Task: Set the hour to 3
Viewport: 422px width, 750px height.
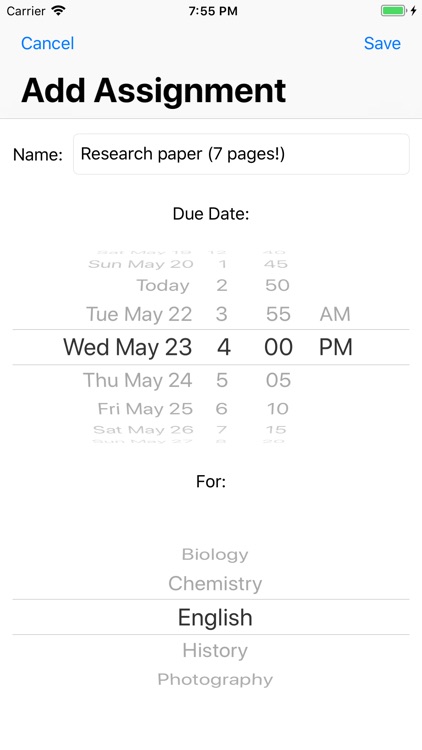Action: pos(221,314)
